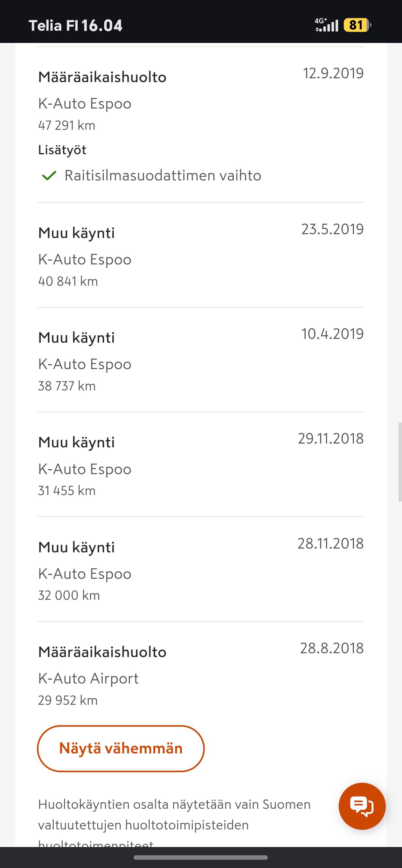This screenshot has height=868, width=402.
Task: Open the Muu käynti visit from 10.4.2019
Action: (201, 360)
